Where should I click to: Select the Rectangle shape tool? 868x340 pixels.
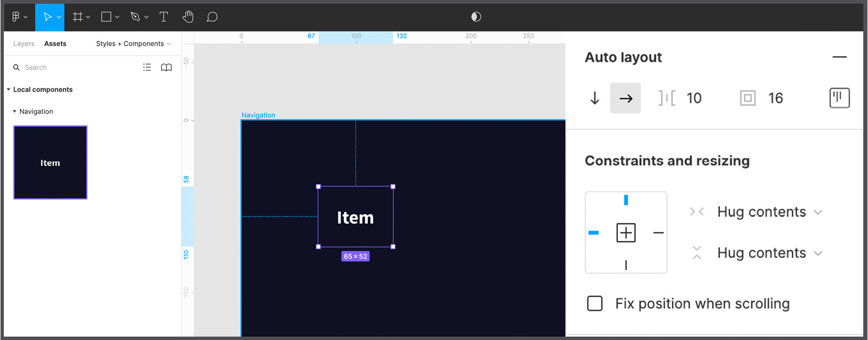click(x=106, y=17)
